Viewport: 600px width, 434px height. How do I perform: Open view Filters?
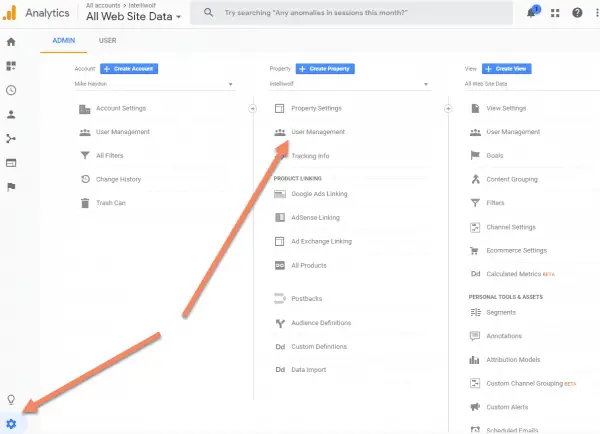pos(495,203)
